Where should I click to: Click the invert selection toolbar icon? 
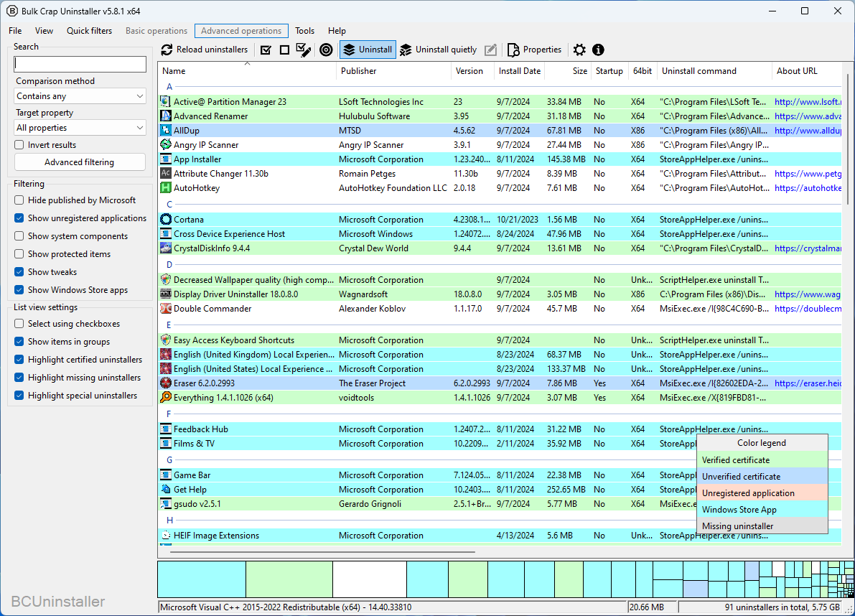click(304, 50)
